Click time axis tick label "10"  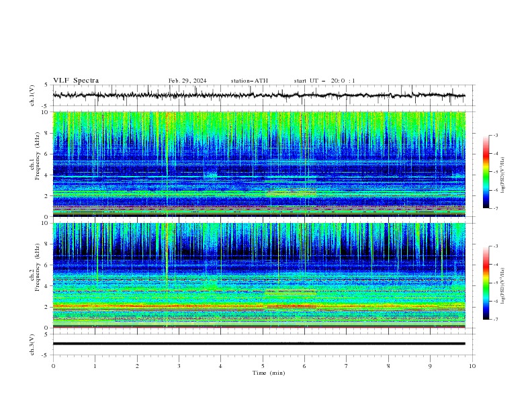point(472,366)
